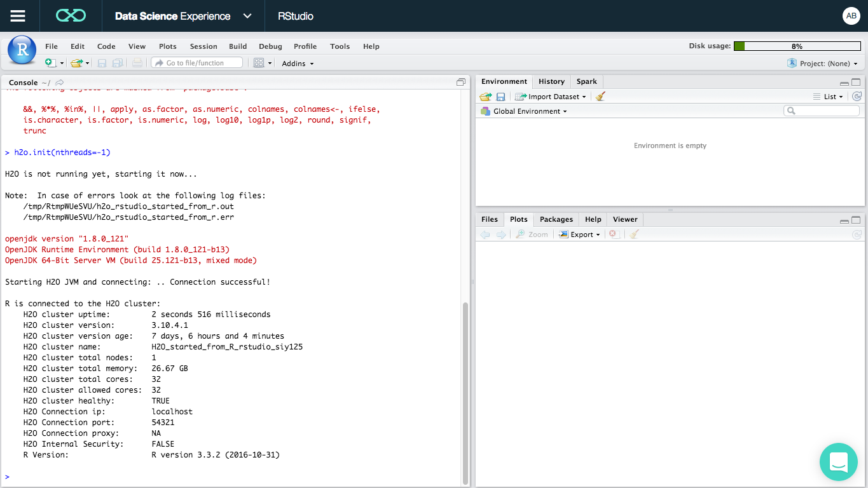This screenshot has width=868, height=488.
Task: Click the workspace panes grid icon
Action: click(x=259, y=63)
